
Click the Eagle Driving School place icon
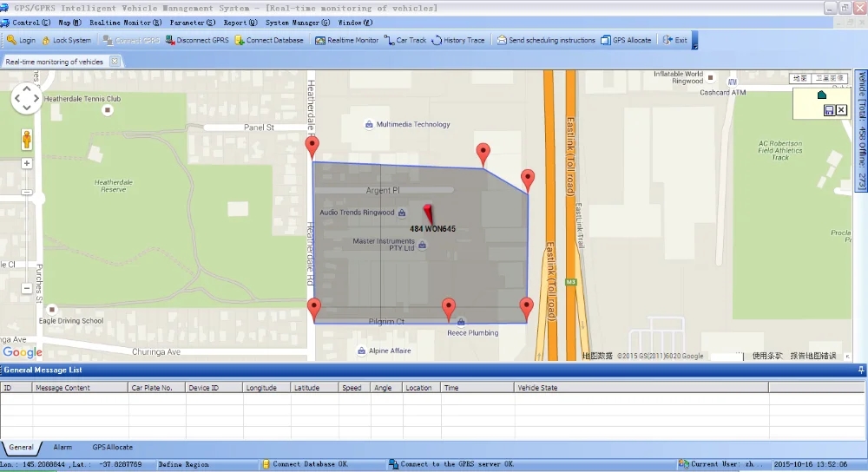tap(51, 310)
